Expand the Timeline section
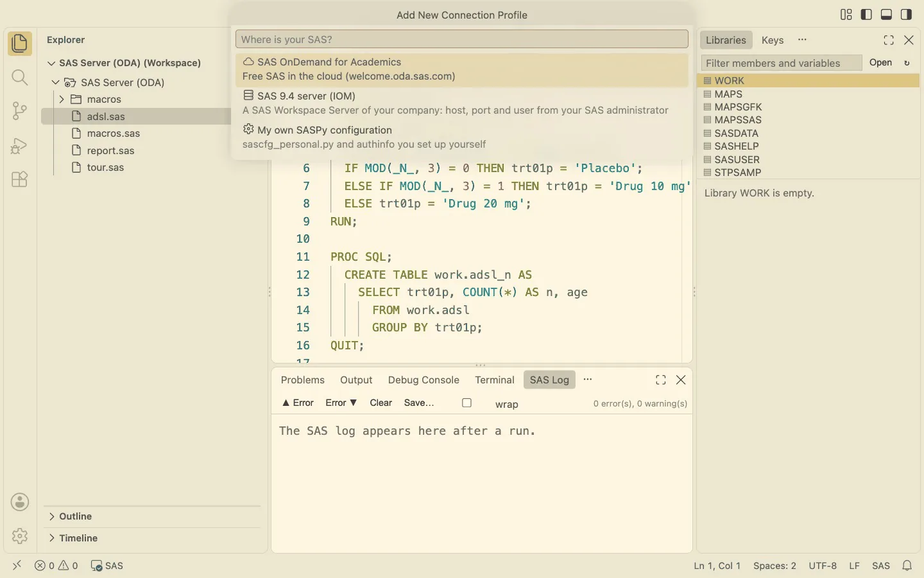This screenshot has height=578, width=924. coord(51,538)
